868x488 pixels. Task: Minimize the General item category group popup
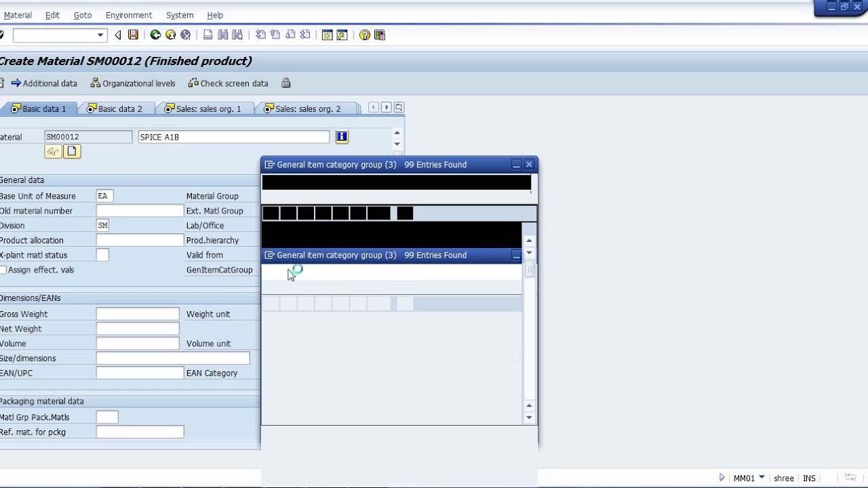pyautogui.click(x=516, y=164)
